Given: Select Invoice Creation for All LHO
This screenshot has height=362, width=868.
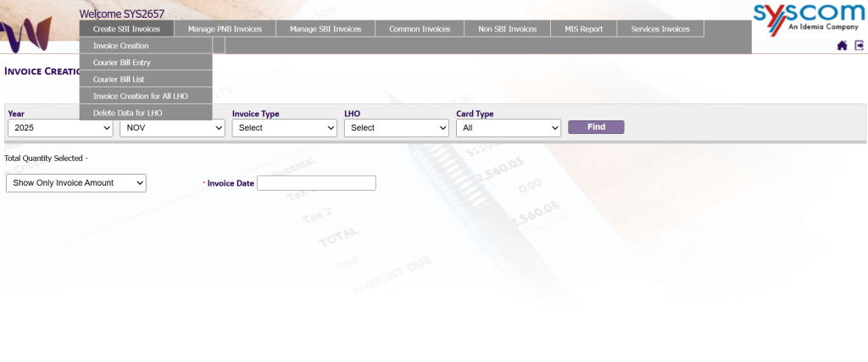Looking at the screenshot, I should click(141, 96).
